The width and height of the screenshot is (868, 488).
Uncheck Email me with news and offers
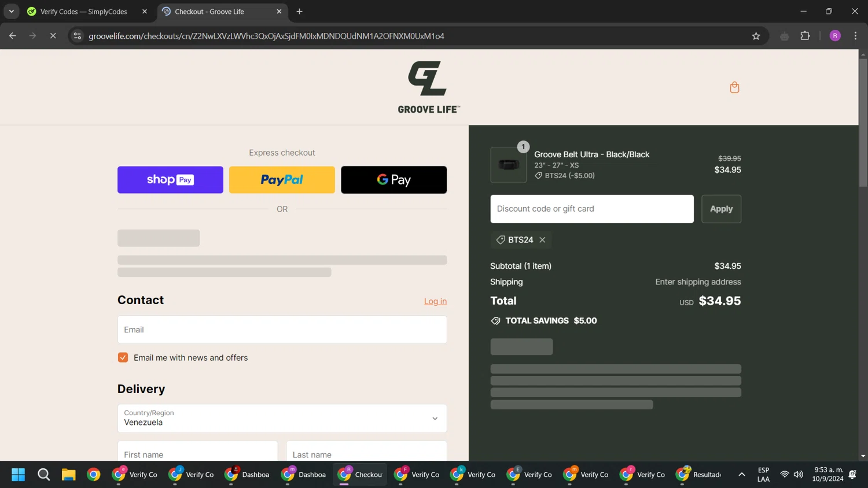123,357
